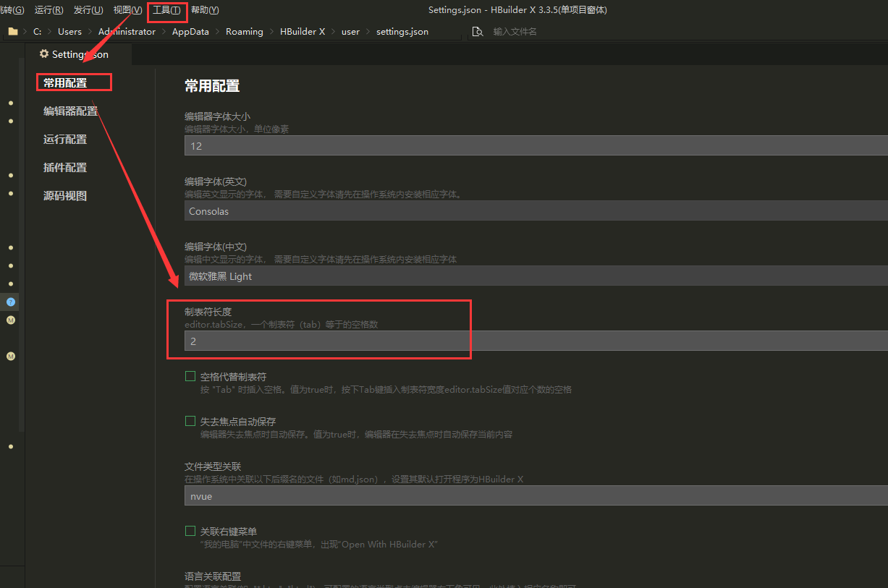Select 运行配置 in the settings sidebar
Screen dimensions: 888x588
point(65,140)
